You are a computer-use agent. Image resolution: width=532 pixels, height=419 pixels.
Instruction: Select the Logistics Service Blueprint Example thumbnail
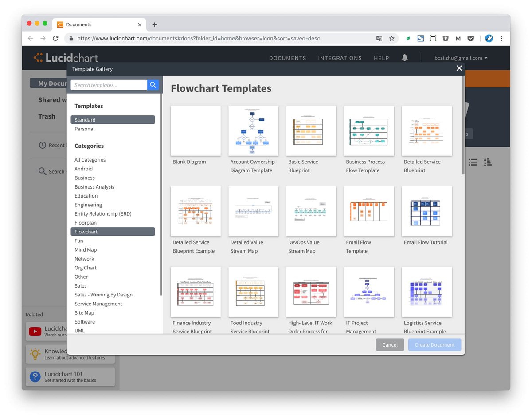(x=427, y=292)
